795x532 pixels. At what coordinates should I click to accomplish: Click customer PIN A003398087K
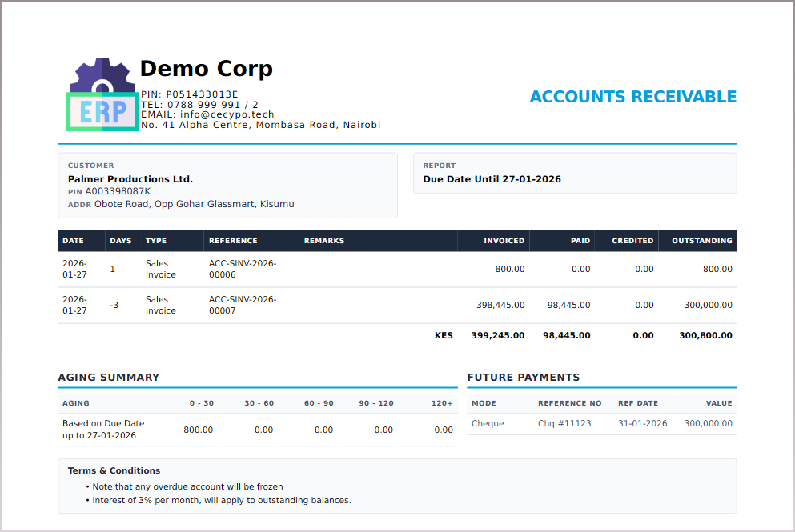click(118, 191)
